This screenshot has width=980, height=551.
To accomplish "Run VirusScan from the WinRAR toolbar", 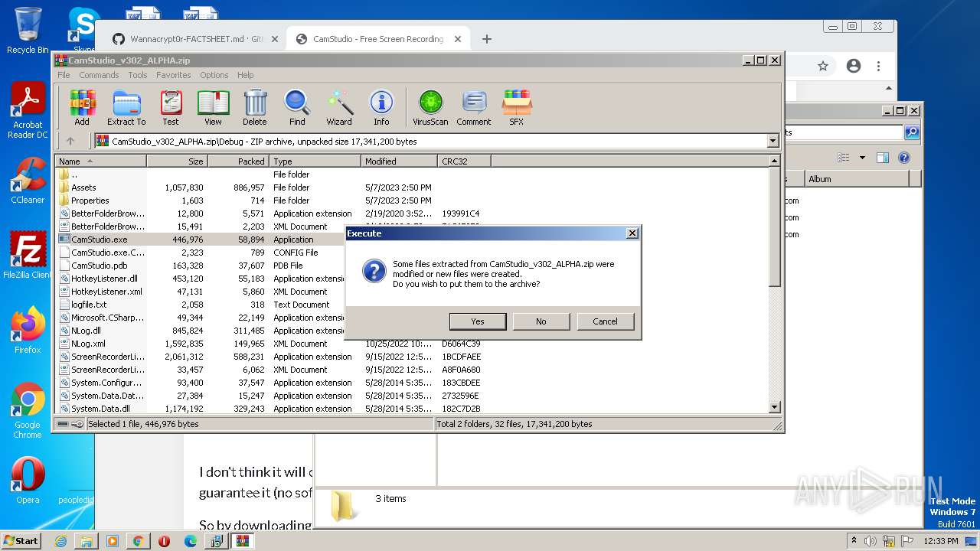I will pyautogui.click(x=430, y=108).
